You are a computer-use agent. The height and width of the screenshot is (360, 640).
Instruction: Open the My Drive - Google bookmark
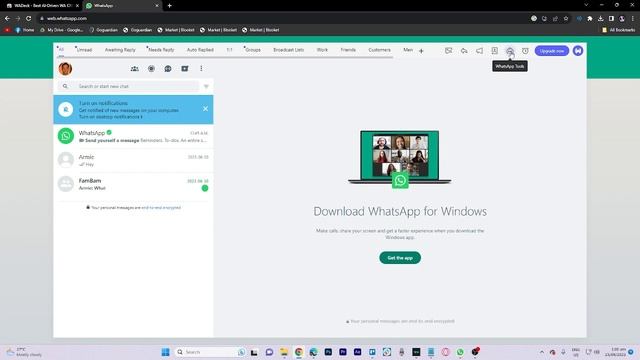pyautogui.click(x=61, y=30)
